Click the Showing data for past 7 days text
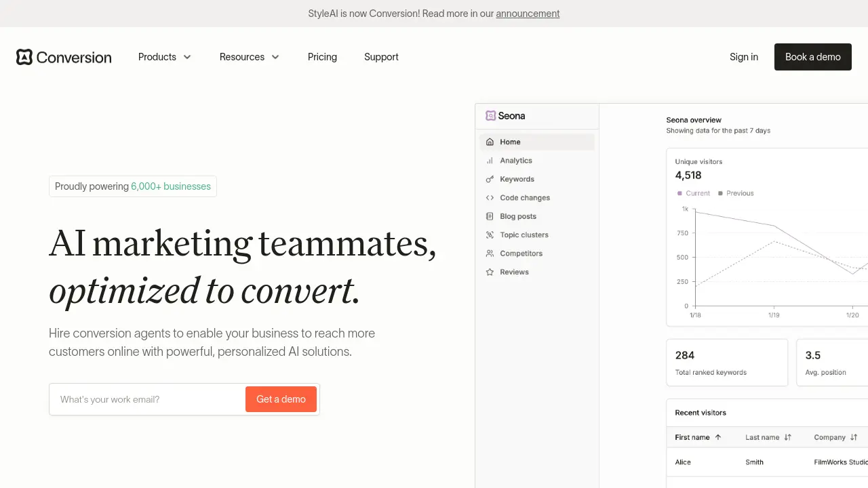The image size is (868, 488). click(x=718, y=131)
